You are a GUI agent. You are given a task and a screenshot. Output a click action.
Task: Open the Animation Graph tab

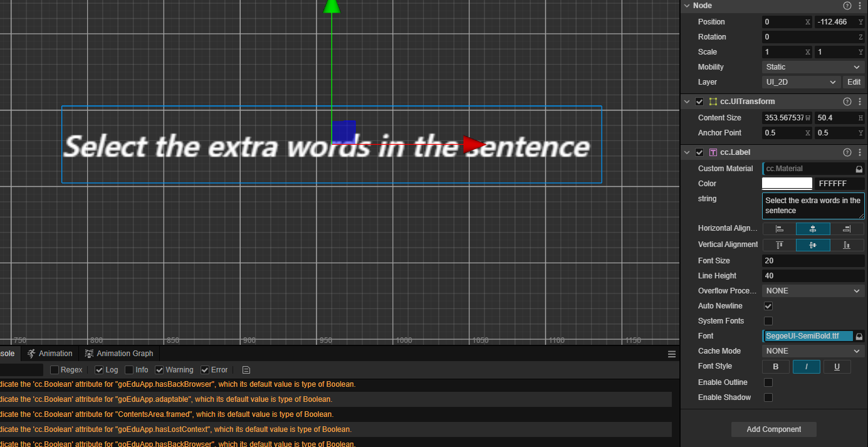[119, 354]
